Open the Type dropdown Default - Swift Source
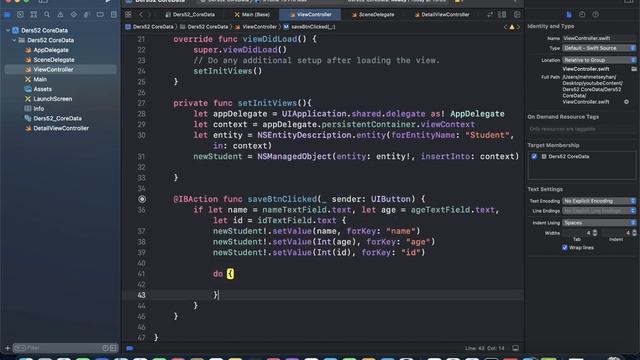Image resolution: width=640 pixels, height=360 pixels. pos(599,48)
